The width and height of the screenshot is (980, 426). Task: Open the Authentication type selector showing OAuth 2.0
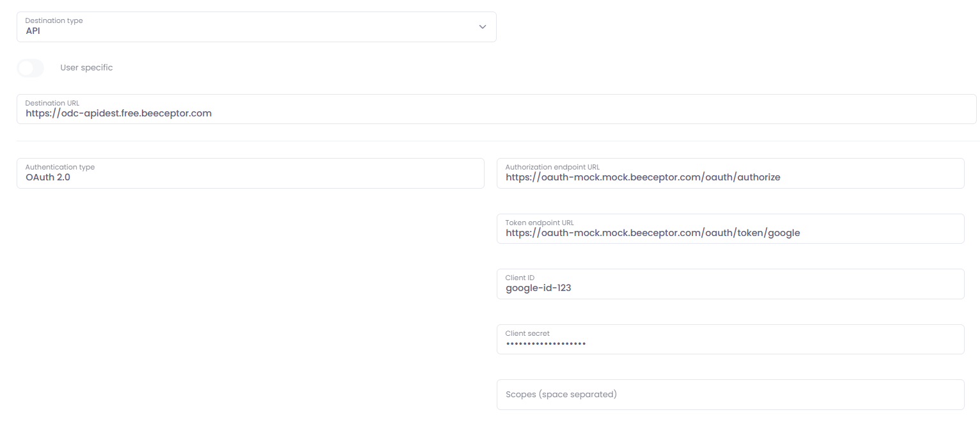click(250, 173)
